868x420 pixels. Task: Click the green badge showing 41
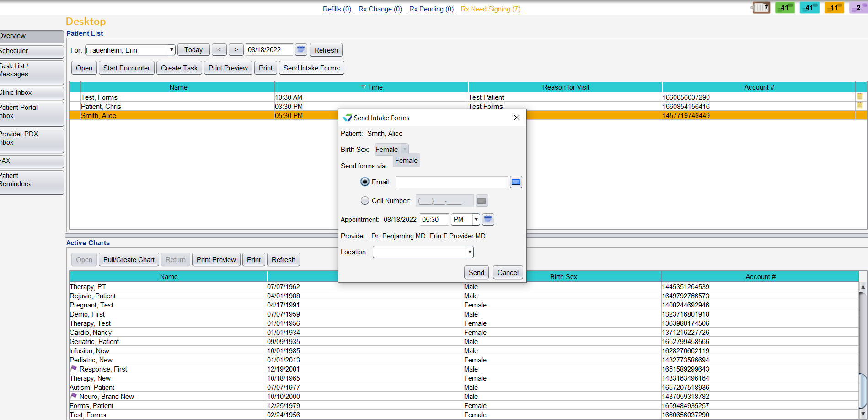[x=785, y=7]
